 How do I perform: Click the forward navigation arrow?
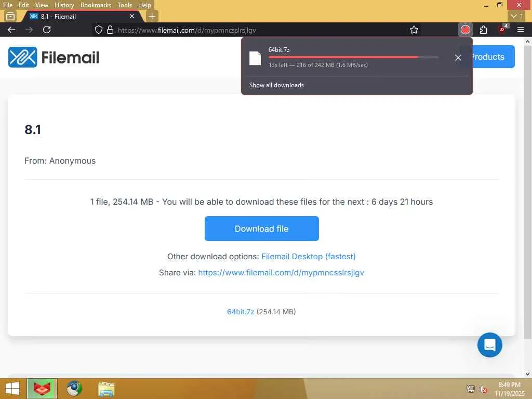29,30
